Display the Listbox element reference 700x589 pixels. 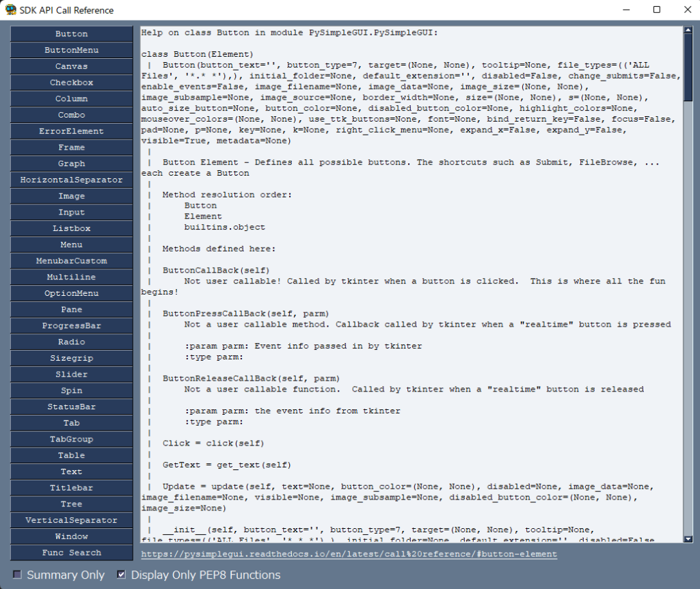point(72,228)
